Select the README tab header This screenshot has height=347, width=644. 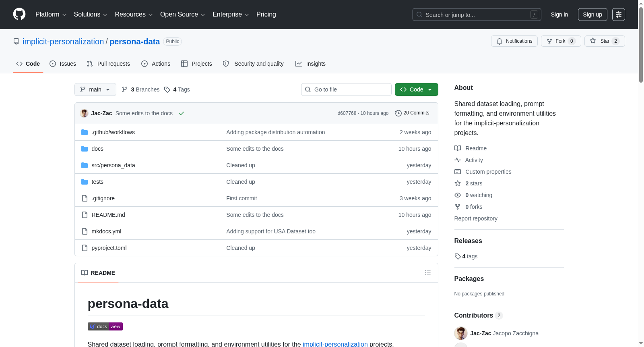pyautogui.click(x=98, y=273)
